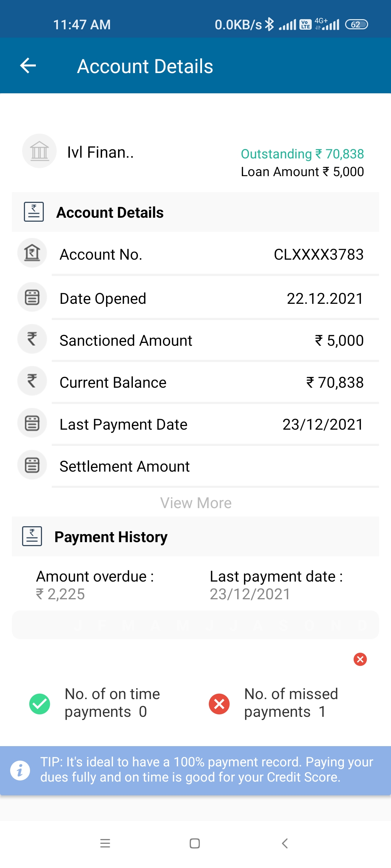Tap the missed-payment marker above December
The image size is (391, 868).
pos(360,659)
